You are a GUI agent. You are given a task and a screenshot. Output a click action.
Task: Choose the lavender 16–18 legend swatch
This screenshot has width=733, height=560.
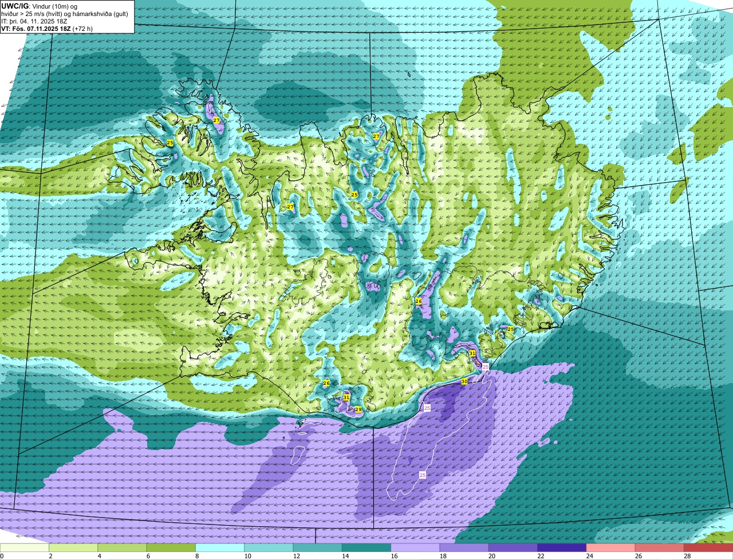pos(415,548)
